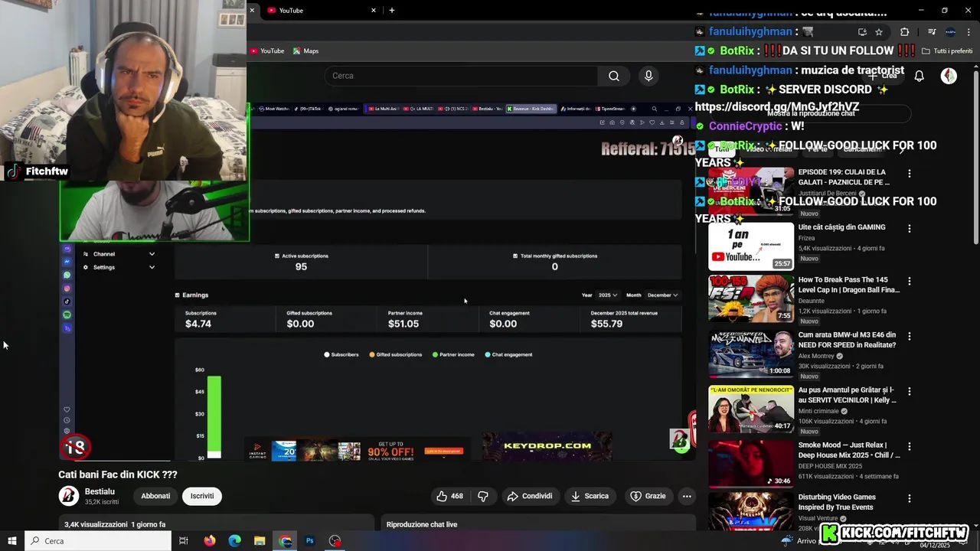
Task: Open Chrome extensions puzzle icon
Action: [x=904, y=32]
